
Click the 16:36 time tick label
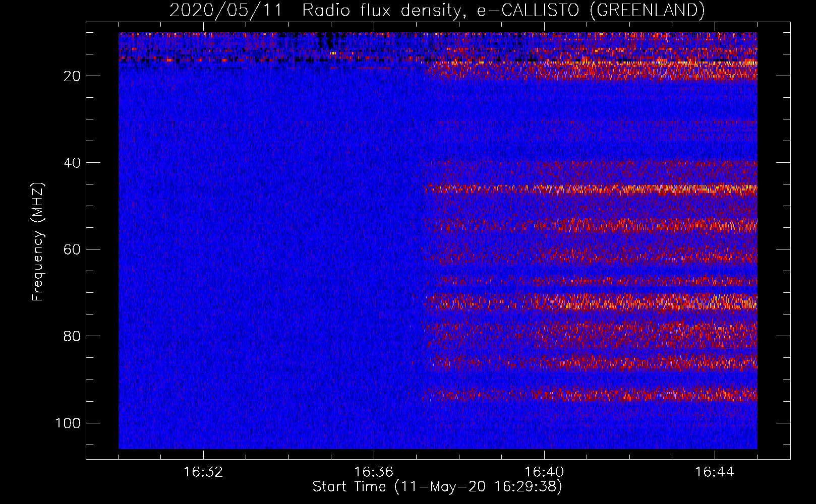(x=374, y=472)
